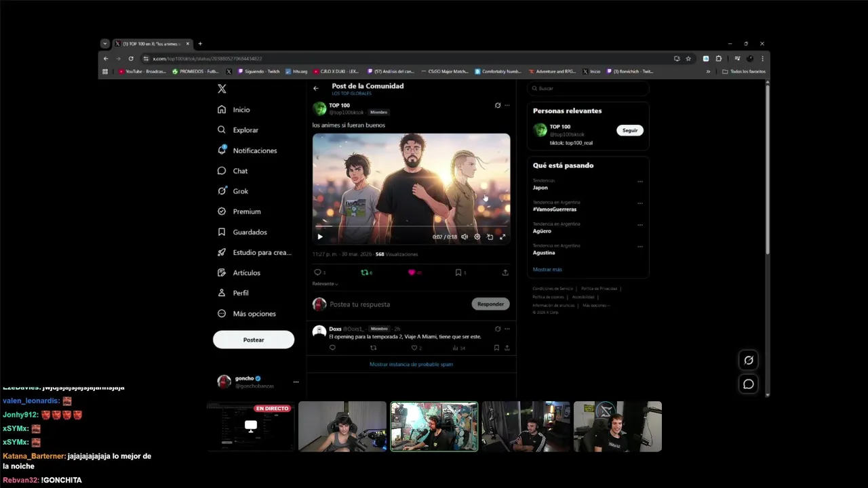The image size is (868, 488).
Task: Open more options for #VamosGuerreras trend
Action: tap(639, 203)
